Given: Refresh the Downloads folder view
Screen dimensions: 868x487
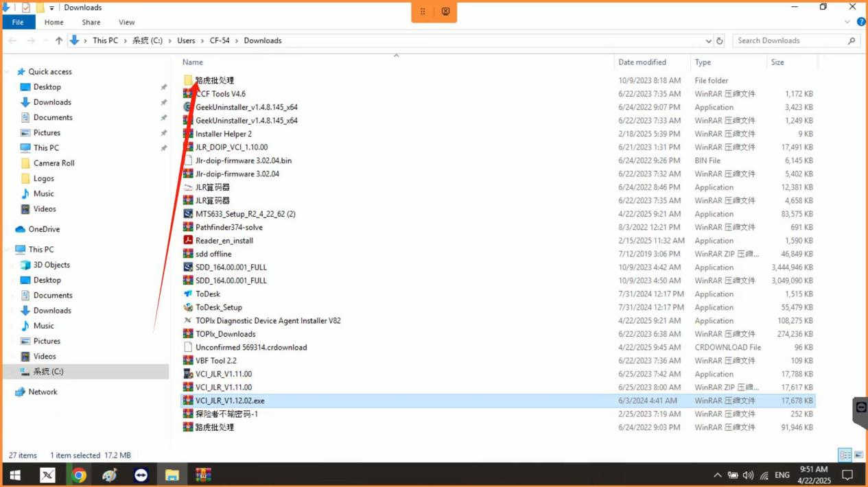Looking at the screenshot, I should coord(720,40).
